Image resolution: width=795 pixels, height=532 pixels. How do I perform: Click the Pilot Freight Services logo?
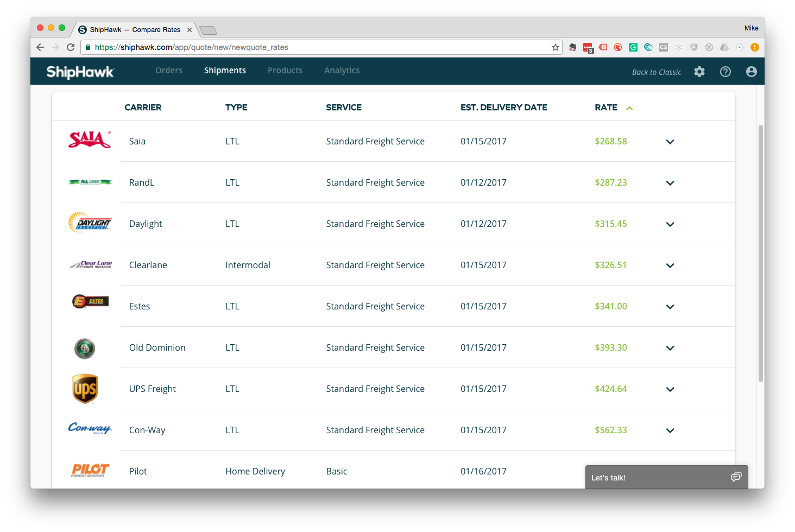91,470
